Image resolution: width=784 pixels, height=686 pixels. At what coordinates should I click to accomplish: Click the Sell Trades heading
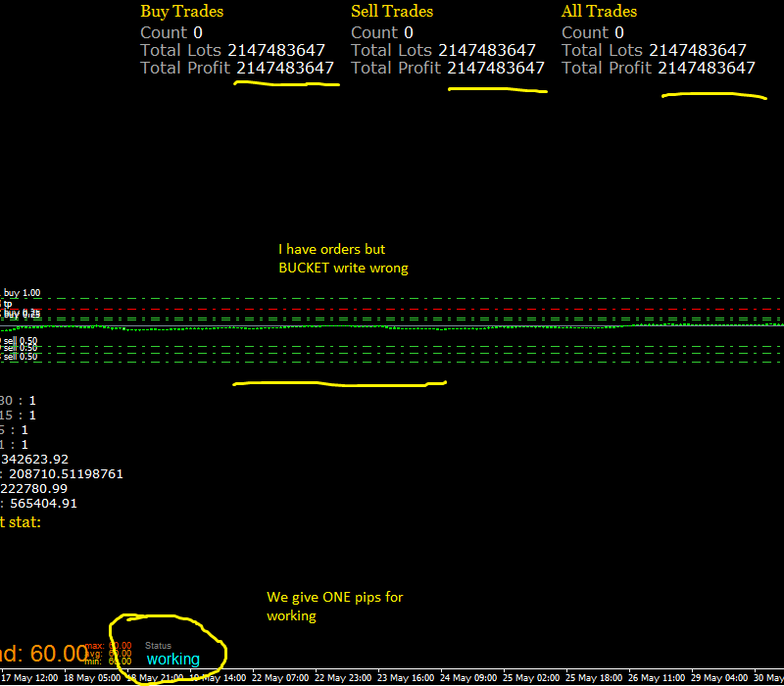(x=392, y=12)
